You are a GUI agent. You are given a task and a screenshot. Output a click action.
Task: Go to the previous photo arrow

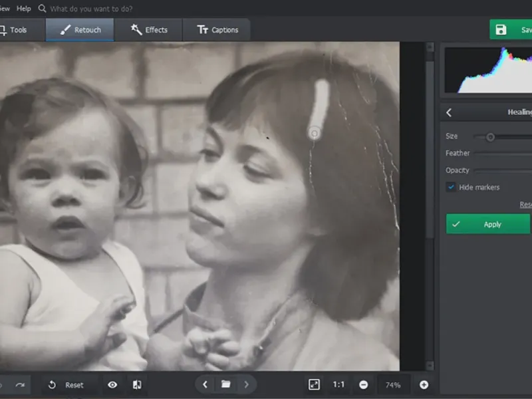pyautogui.click(x=205, y=384)
